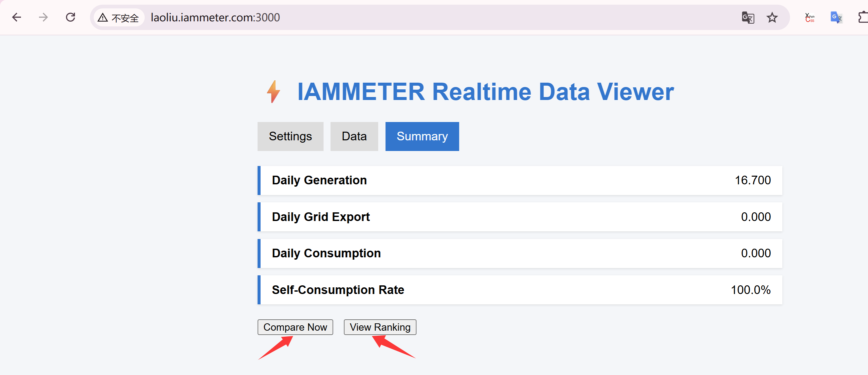Click the 0.000 value in the Daily Grid Export row
The image size is (868, 375).
[x=755, y=217]
